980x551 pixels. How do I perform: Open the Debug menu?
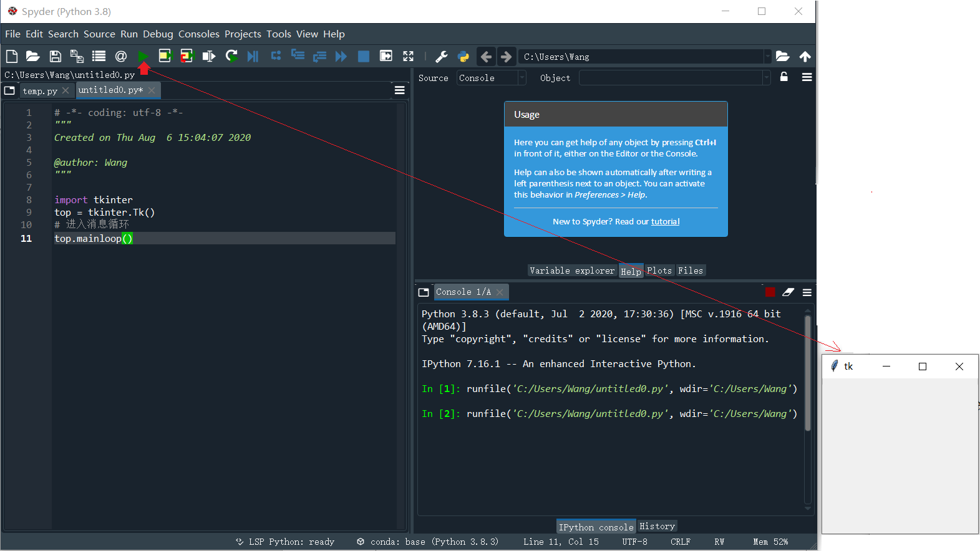tap(158, 34)
